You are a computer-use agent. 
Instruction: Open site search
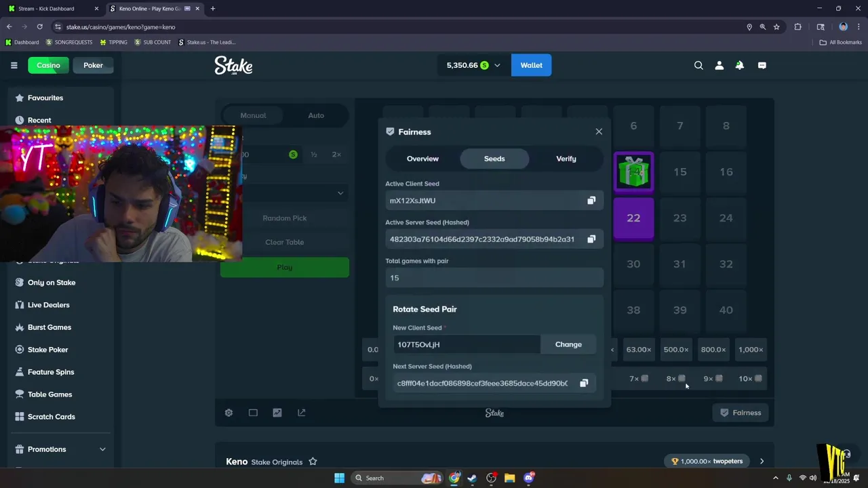click(x=698, y=65)
